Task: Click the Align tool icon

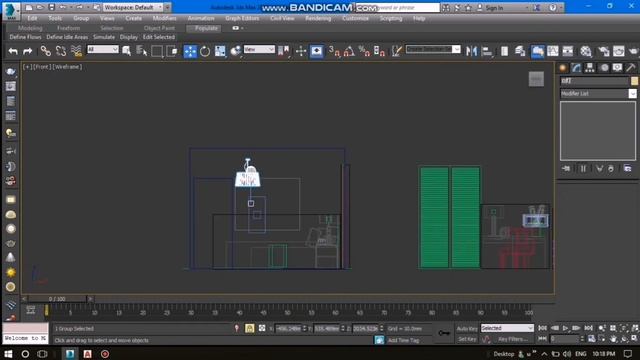Action: pyautogui.click(x=487, y=51)
